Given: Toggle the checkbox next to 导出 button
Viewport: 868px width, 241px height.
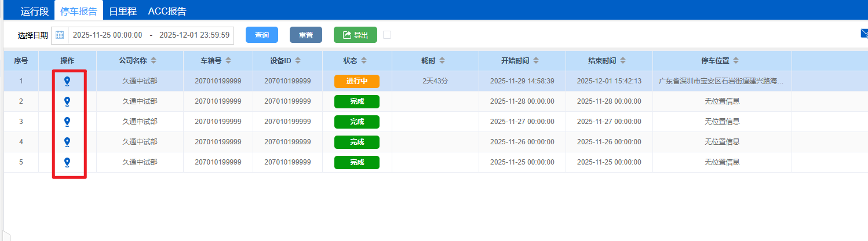Looking at the screenshot, I should (x=387, y=35).
